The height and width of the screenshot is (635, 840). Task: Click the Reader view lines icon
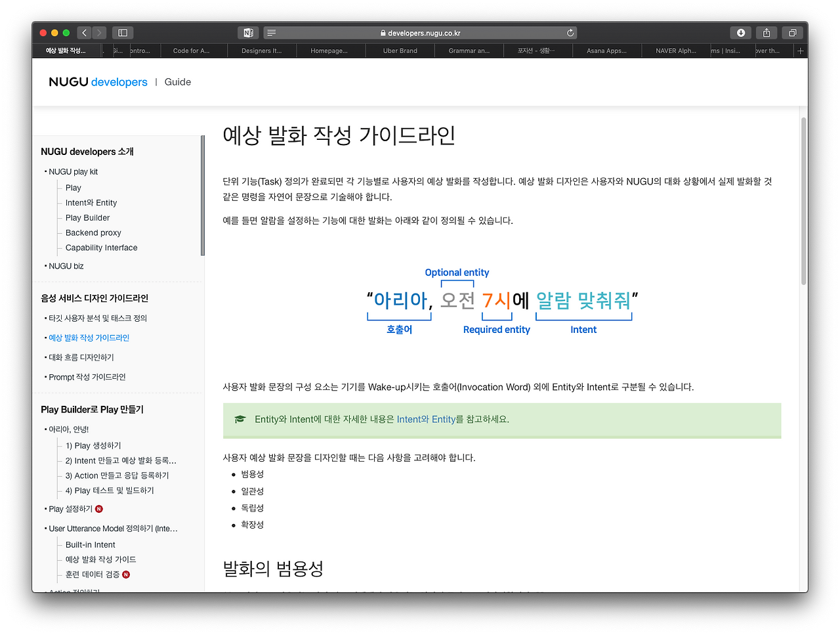coord(271,32)
